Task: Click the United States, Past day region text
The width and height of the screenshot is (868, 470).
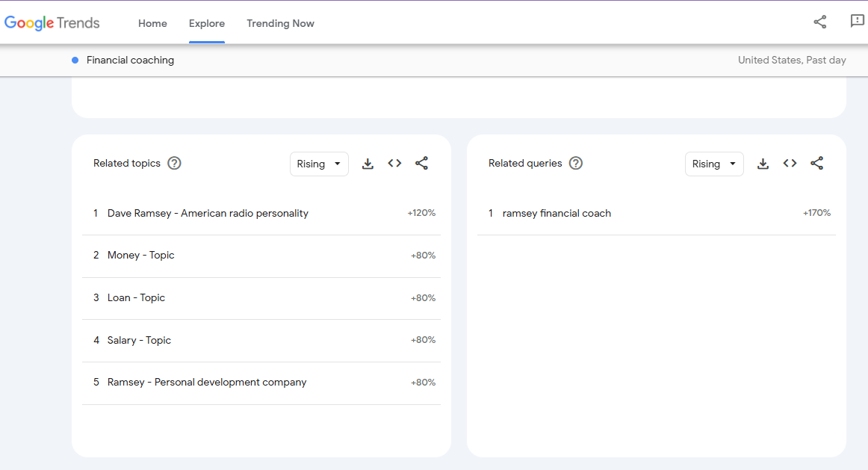Action: [x=791, y=60]
